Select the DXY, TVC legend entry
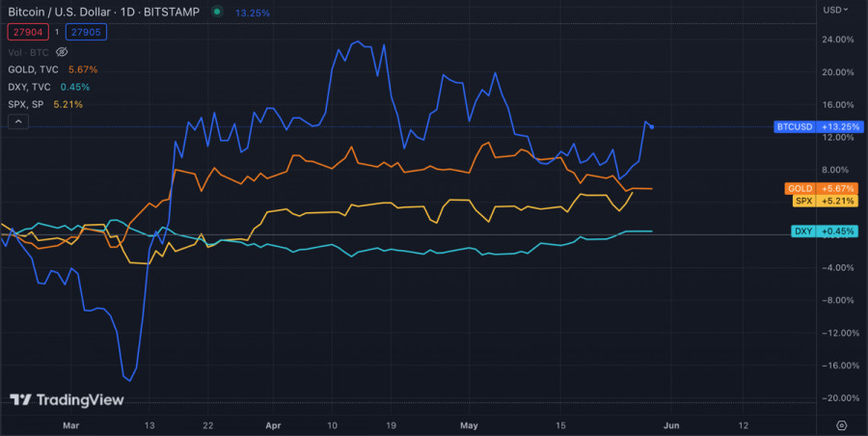The height and width of the screenshot is (436, 868). coord(30,87)
